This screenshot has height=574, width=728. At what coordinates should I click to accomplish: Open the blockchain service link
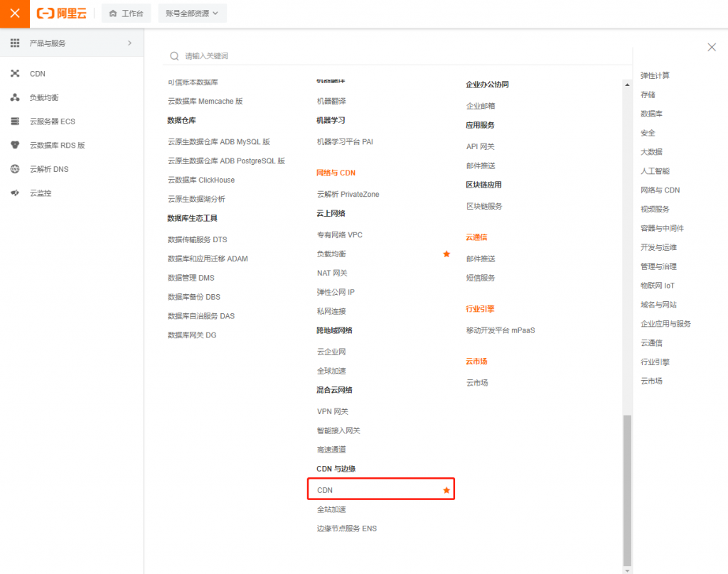484,206
